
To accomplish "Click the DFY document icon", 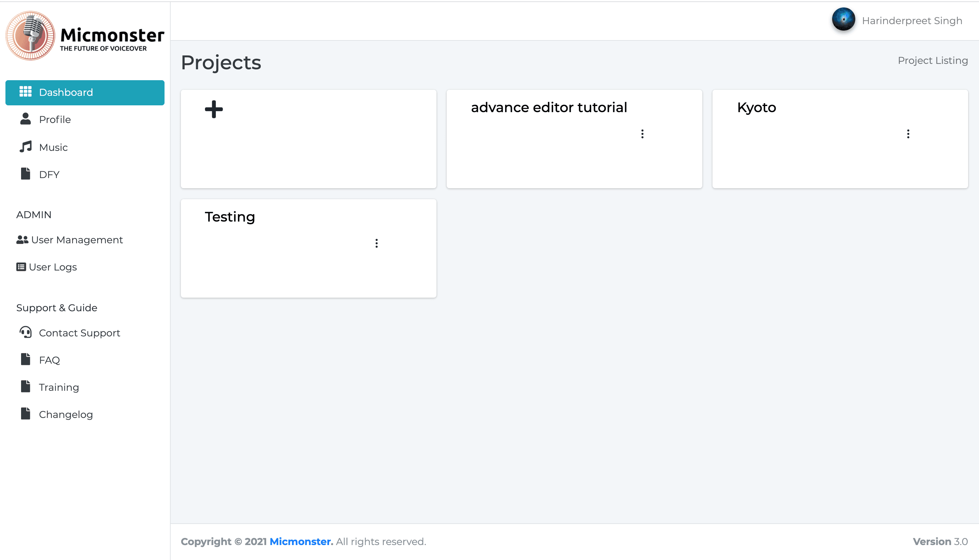I will [x=25, y=174].
